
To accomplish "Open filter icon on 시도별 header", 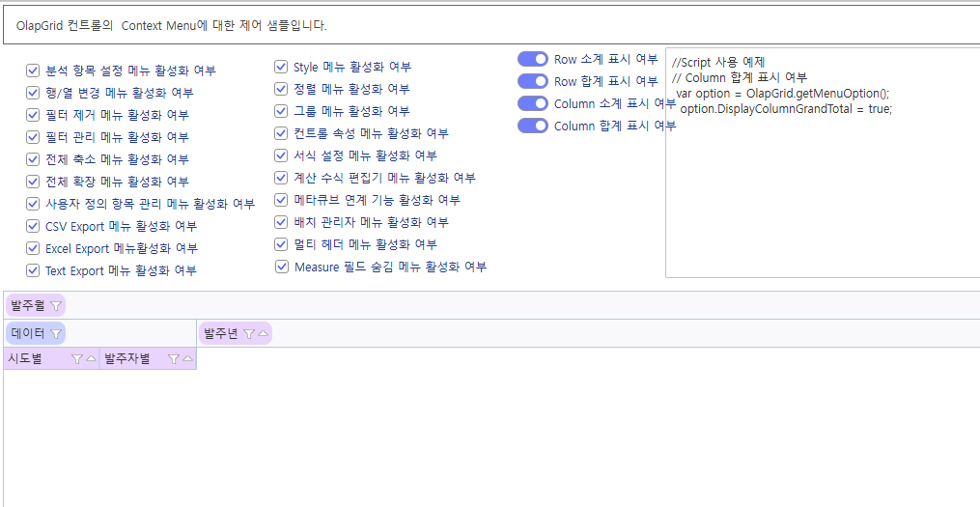I will [77, 359].
